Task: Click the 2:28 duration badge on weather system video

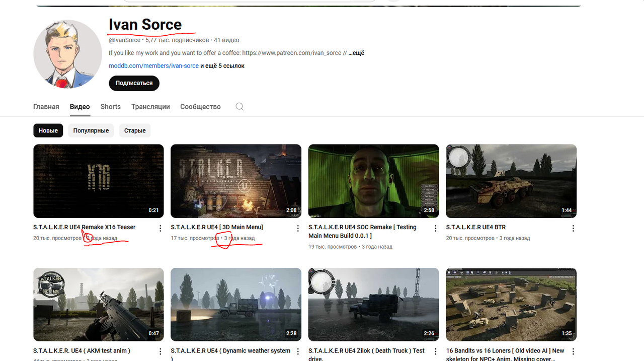Action: pos(291,334)
